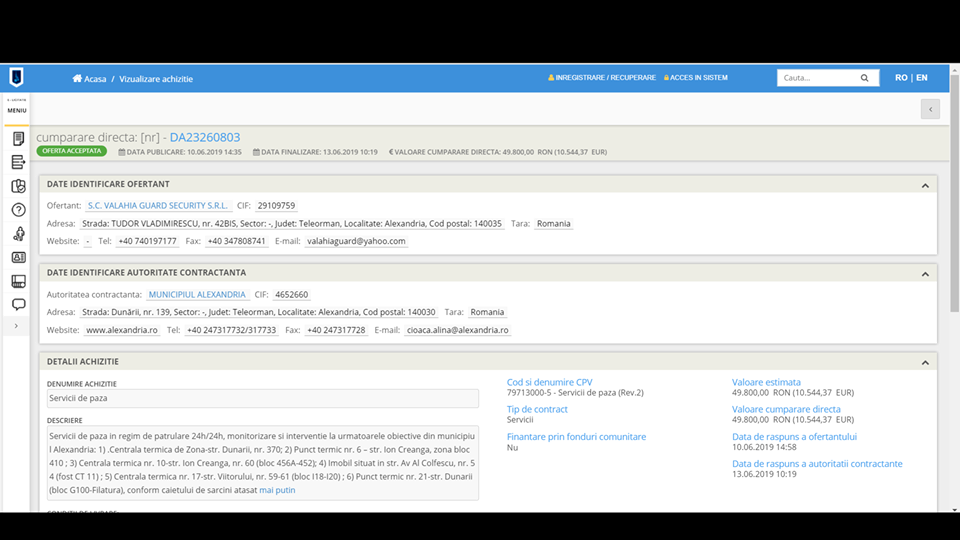Image resolution: width=960 pixels, height=540 pixels.
Task: Click the Cauta search input field
Action: pyautogui.click(x=816, y=78)
